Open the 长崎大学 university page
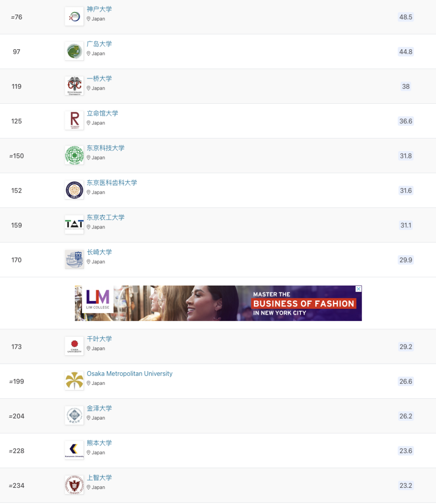This screenshot has width=436, height=504. (x=99, y=252)
